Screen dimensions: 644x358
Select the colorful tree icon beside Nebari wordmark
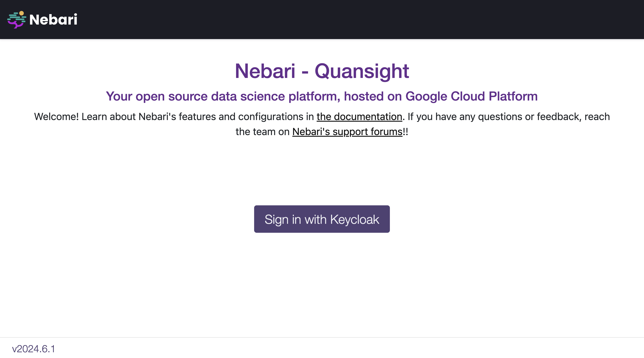(17, 20)
